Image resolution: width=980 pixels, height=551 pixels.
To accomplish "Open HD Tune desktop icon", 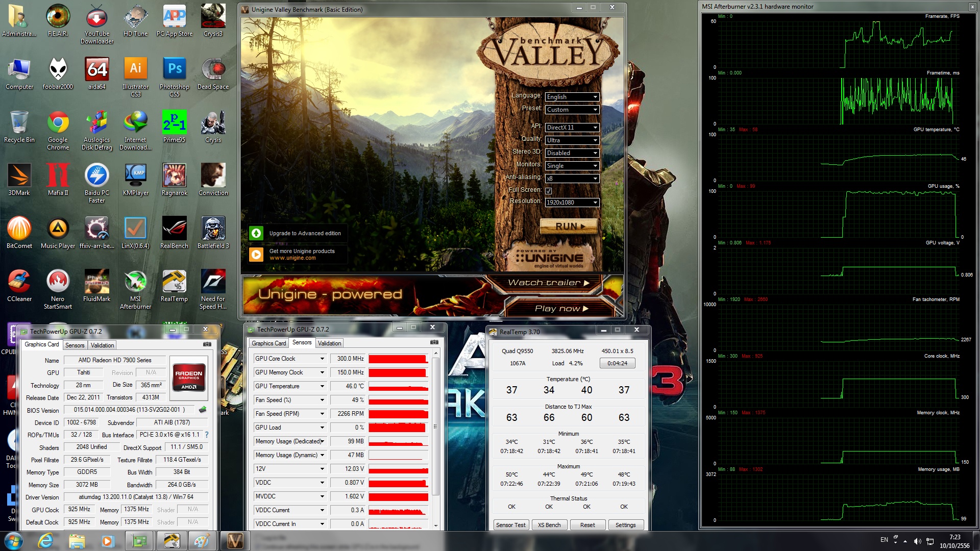I will pyautogui.click(x=135, y=20).
